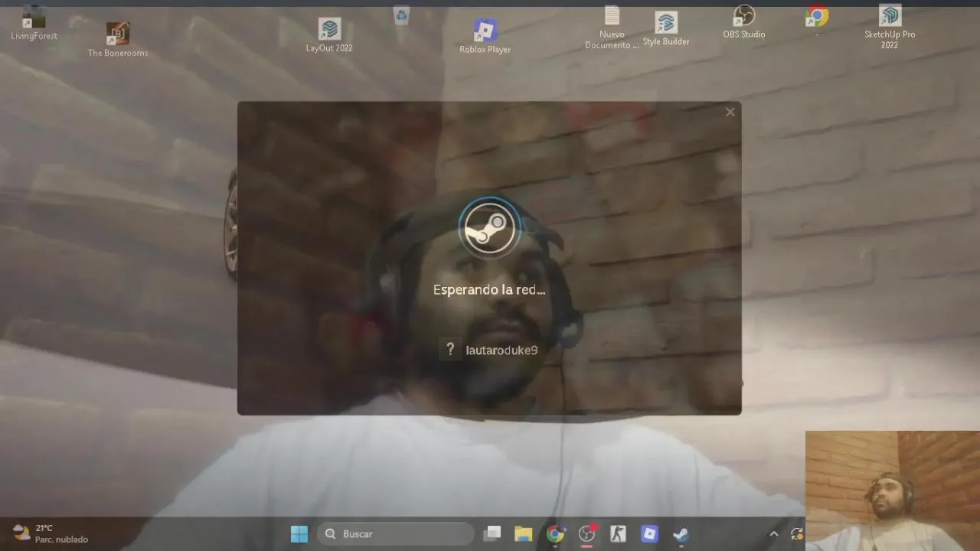Image resolution: width=980 pixels, height=551 pixels.
Task: Click the sync status tray icon
Action: [x=796, y=533]
